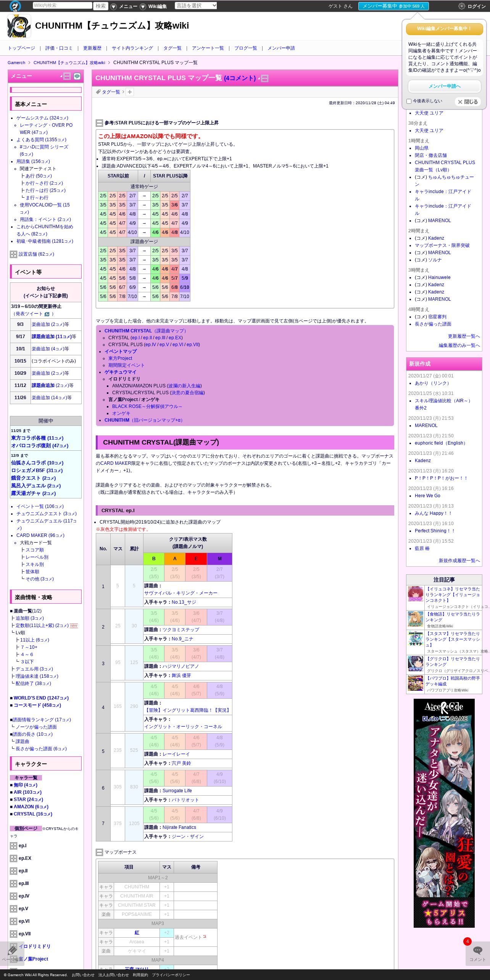Open the 更新履歴一覧へ link
The height and width of the screenshot is (980, 490).
pyautogui.click(x=464, y=336)
